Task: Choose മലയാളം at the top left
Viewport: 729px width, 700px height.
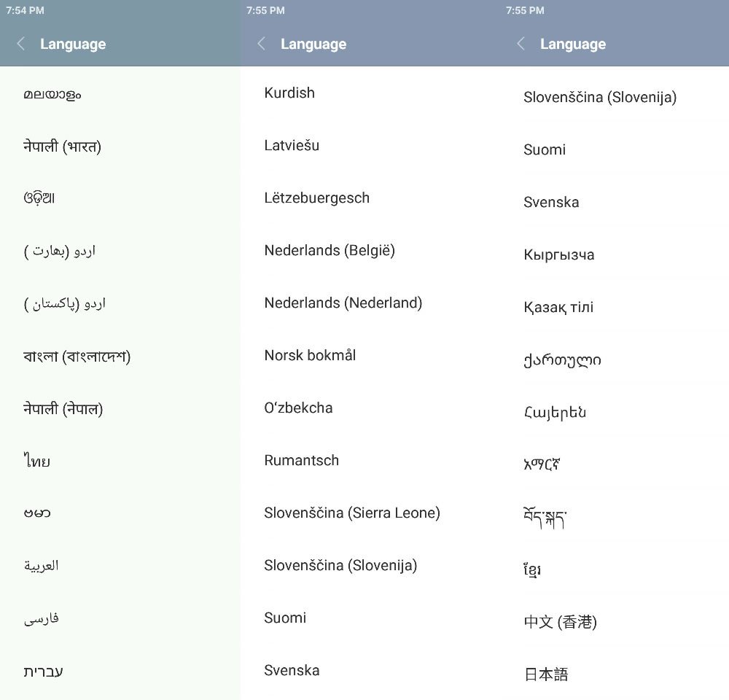Action: (x=50, y=94)
